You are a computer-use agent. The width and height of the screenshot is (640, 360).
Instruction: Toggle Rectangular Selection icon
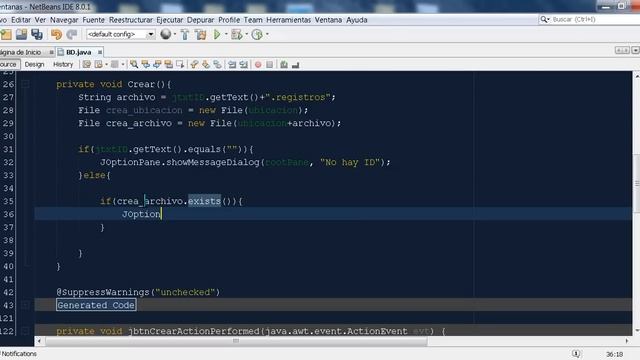tap(180, 64)
